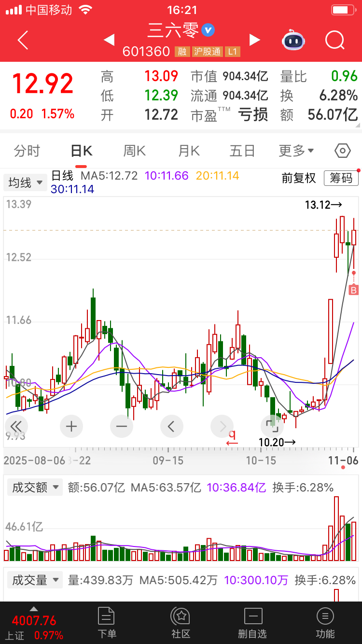Switch to previous stock with left triangle
362x644 pixels.
pyautogui.click(x=109, y=40)
